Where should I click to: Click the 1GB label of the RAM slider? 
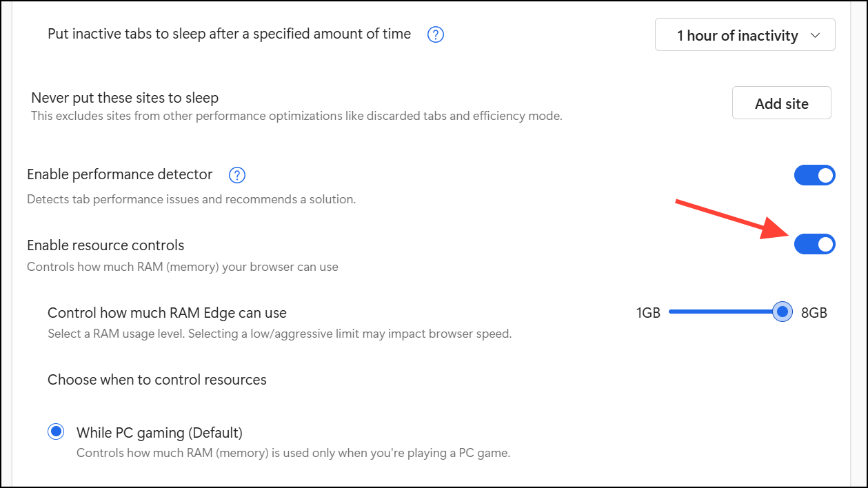pos(648,313)
